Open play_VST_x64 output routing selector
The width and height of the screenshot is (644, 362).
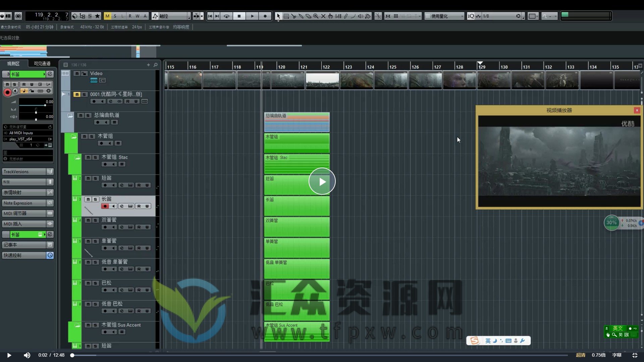pos(28,139)
